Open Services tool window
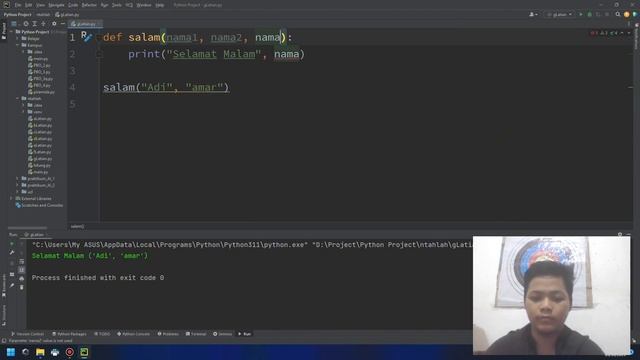Screen dimensions: 640x360 point(222,334)
